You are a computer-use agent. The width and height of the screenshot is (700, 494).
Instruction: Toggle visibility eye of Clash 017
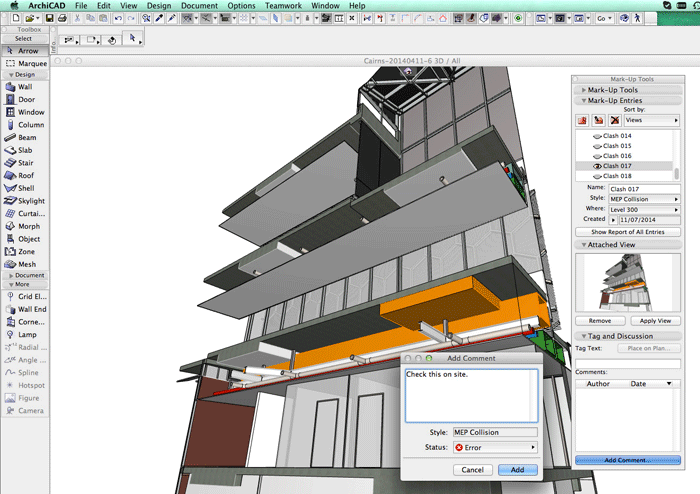(597, 166)
